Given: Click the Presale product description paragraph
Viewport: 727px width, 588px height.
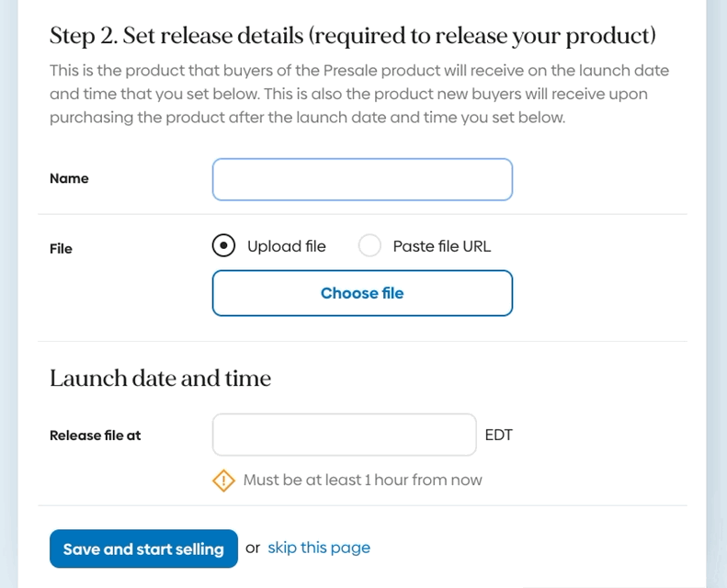Looking at the screenshot, I should 359,94.
